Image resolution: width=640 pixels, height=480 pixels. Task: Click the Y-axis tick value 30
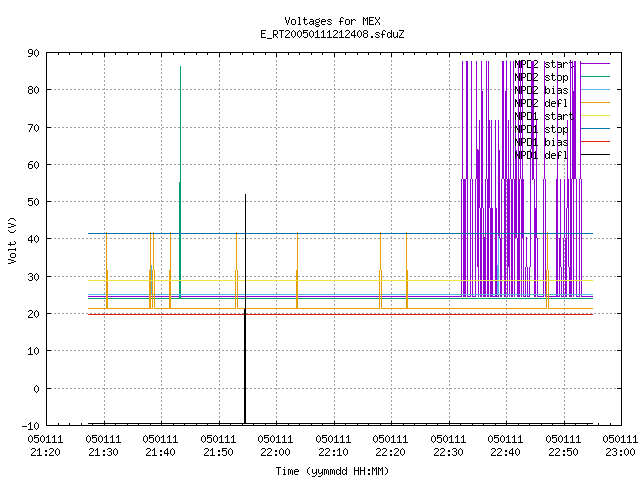tap(34, 277)
